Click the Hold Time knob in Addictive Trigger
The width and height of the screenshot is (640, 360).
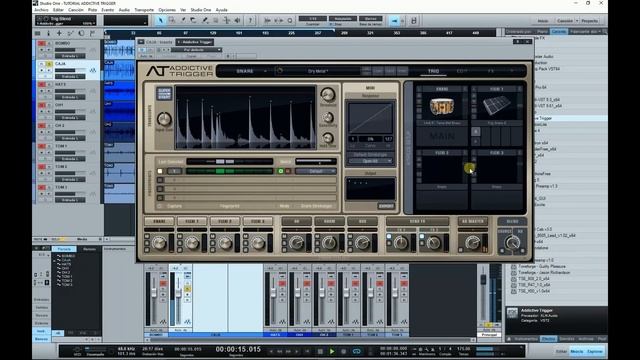pos(328,138)
